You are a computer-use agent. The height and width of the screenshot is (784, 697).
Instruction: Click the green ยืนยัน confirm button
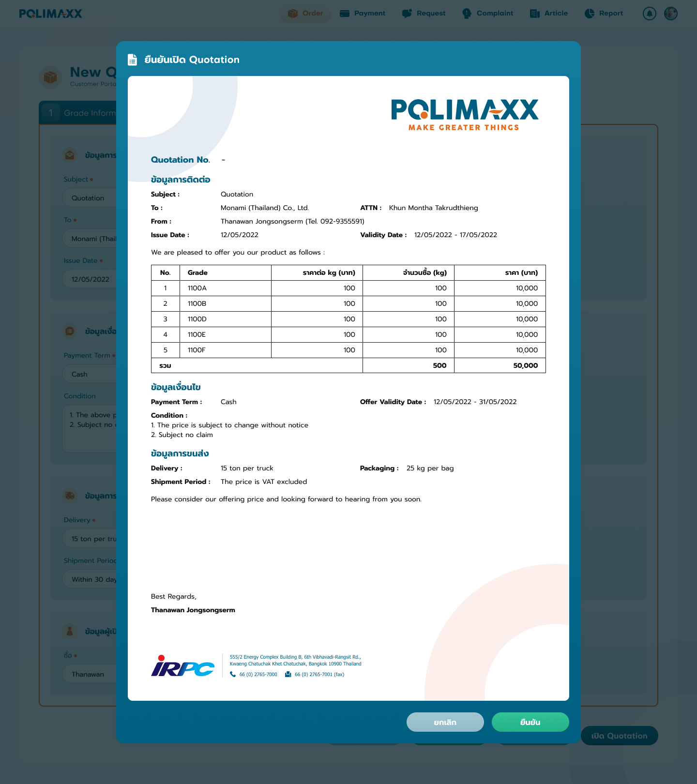(x=530, y=722)
